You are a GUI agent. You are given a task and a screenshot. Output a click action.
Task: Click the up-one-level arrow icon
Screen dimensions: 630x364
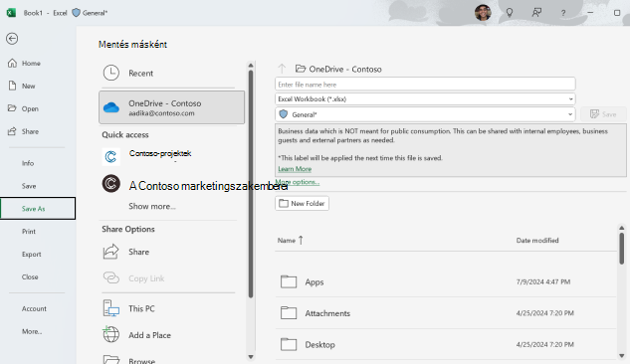tap(282, 69)
